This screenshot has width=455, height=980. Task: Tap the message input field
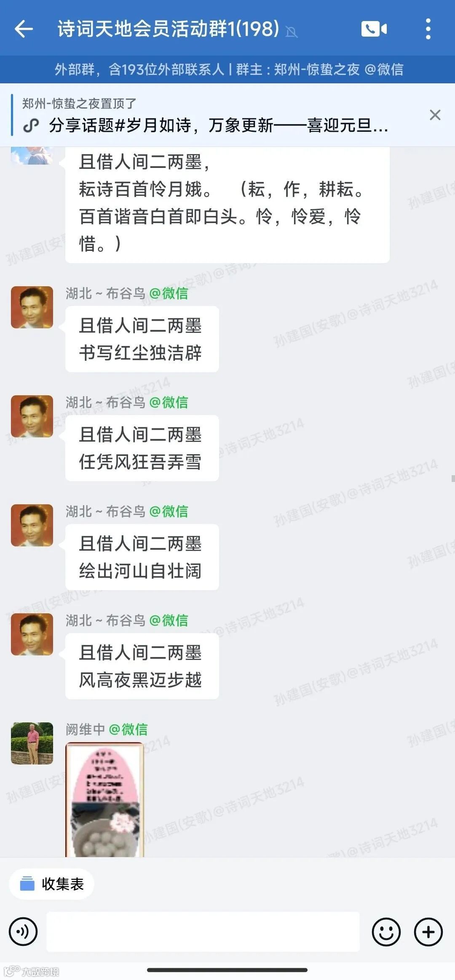pos(203,931)
